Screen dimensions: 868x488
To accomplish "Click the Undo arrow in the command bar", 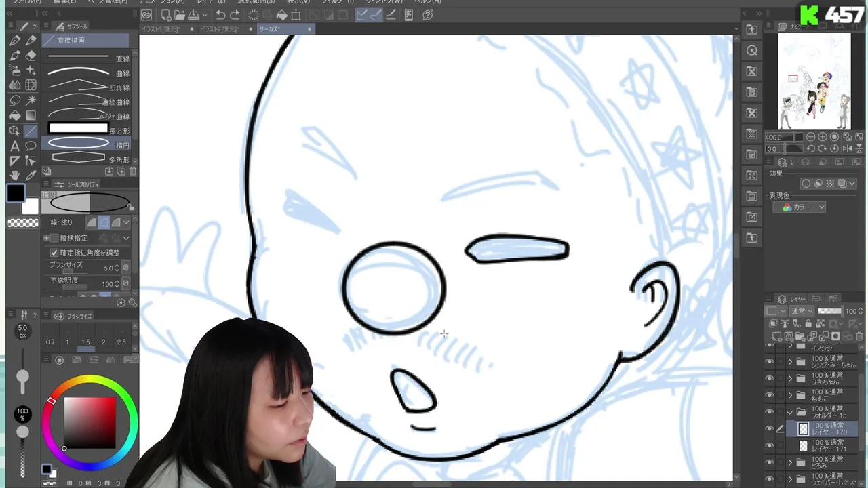I will (x=220, y=15).
